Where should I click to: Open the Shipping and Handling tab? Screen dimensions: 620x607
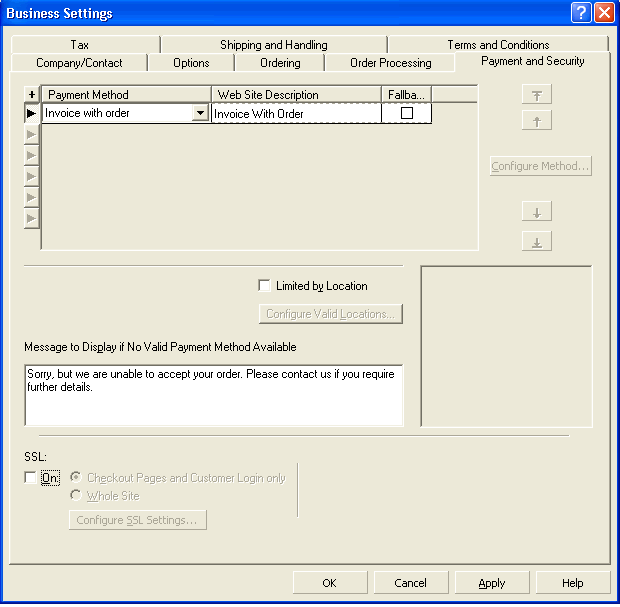(x=273, y=45)
